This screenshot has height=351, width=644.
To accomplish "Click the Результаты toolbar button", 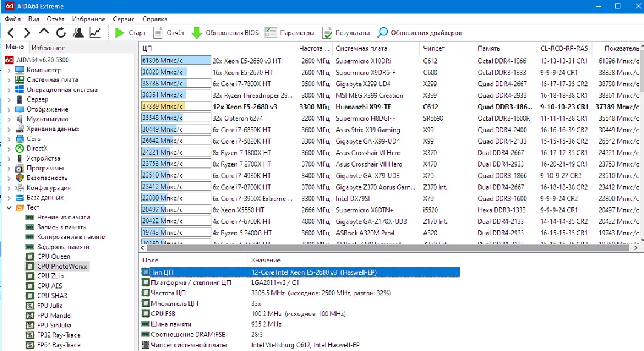I will (x=346, y=33).
